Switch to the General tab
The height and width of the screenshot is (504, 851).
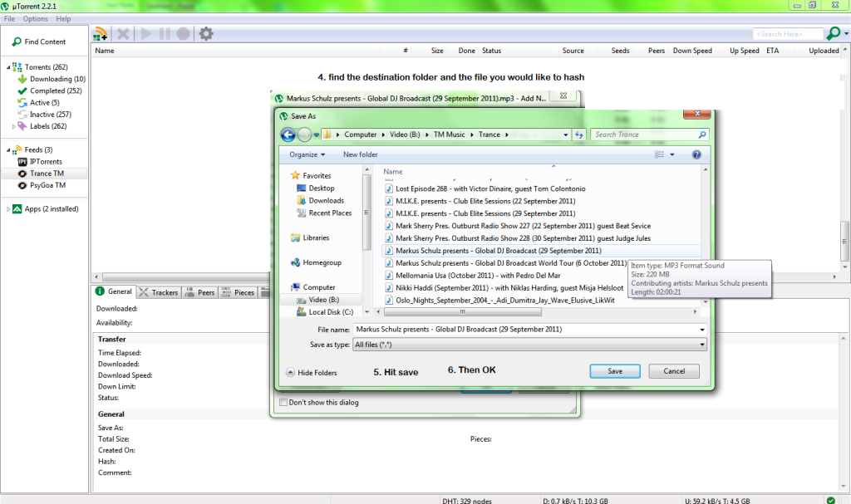pos(114,292)
